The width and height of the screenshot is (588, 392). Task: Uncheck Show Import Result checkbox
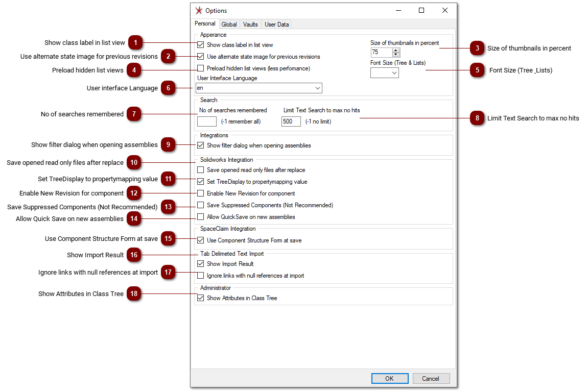[x=201, y=264]
